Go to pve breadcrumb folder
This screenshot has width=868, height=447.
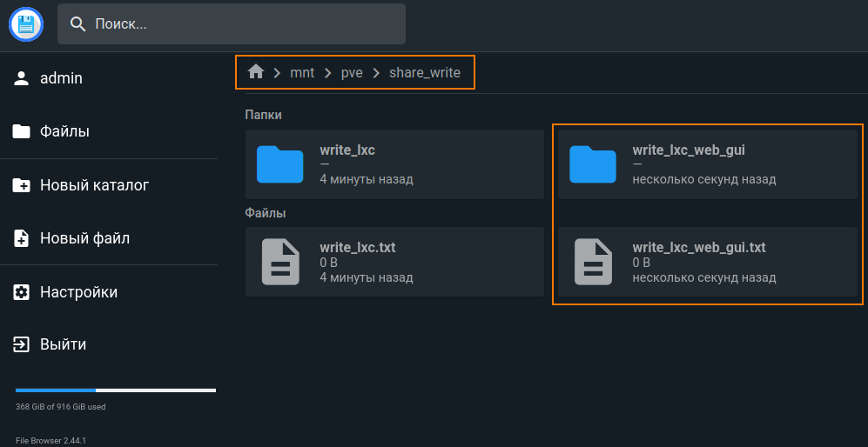(x=352, y=72)
